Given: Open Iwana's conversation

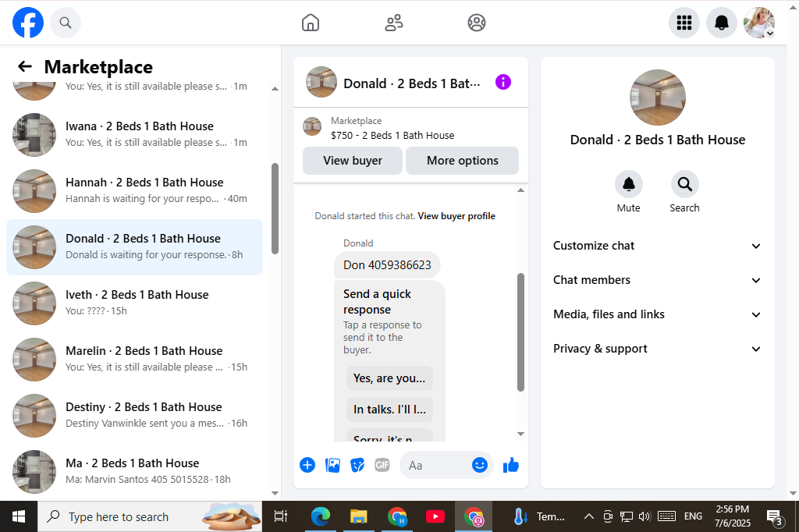Looking at the screenshot, I should coord(134,134).
